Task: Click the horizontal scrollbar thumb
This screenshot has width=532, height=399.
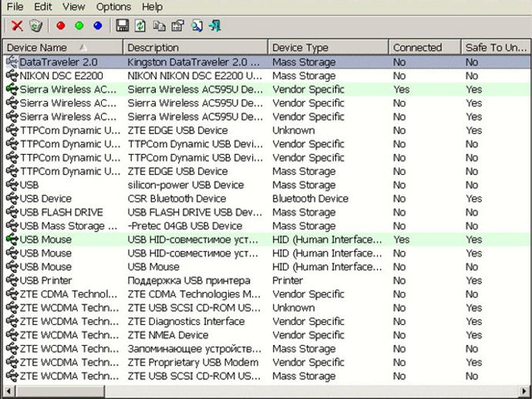Action: [x=59, y=391]
